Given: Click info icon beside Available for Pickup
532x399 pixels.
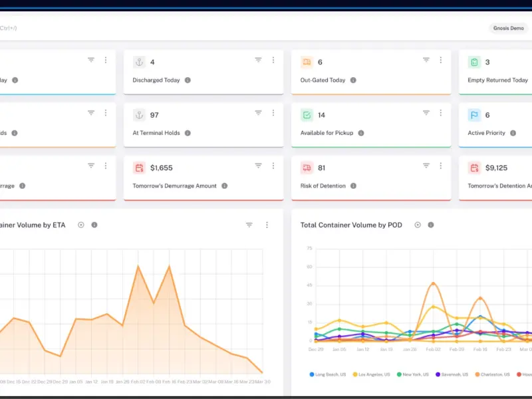Looking at the screenshot, I should point(361,133).
